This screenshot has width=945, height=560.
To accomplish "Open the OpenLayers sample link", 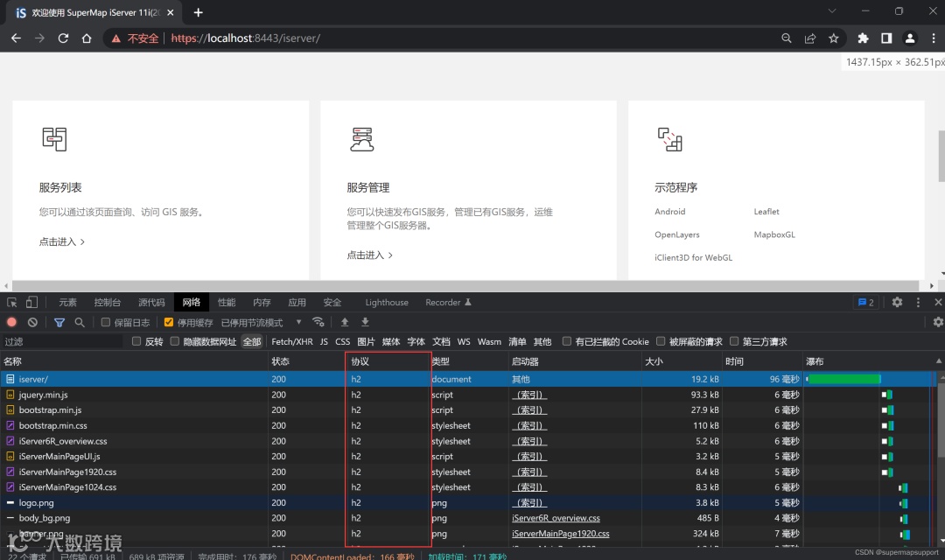I will pos(676,234).
